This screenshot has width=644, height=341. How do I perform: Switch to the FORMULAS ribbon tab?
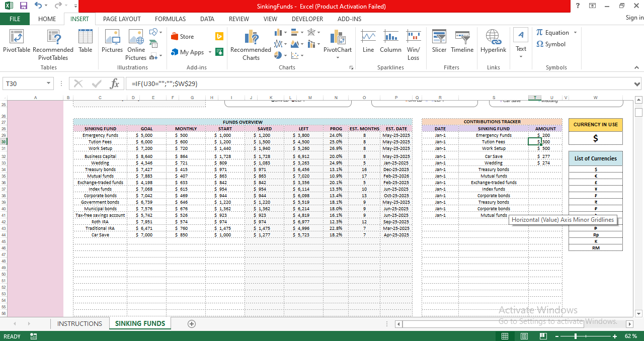170,19
